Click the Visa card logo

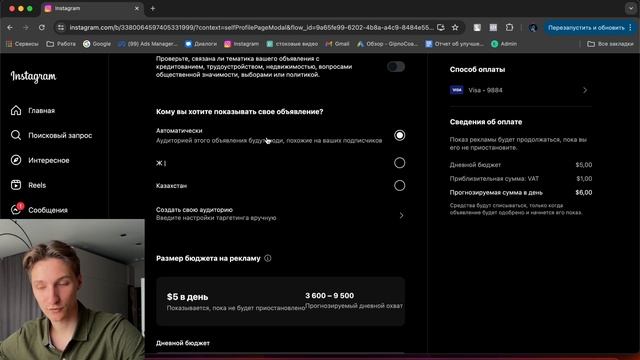456,90
